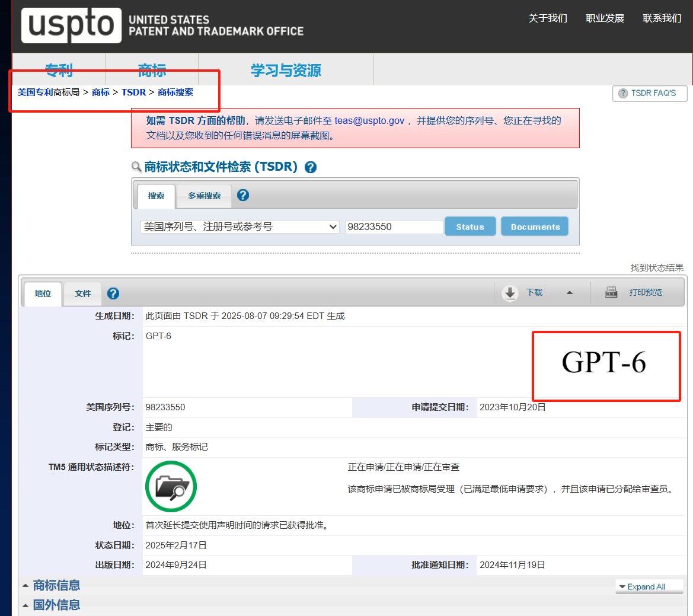Click the GPT-6 text in 标记 row
Image resolution: width=693 pixels, height=616 pixels.
click(x=158, y=336)
